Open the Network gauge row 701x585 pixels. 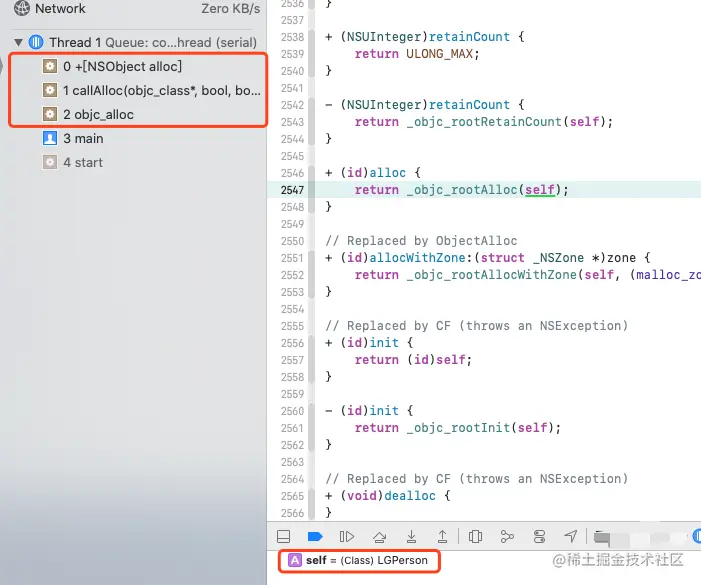pos(136,8)
